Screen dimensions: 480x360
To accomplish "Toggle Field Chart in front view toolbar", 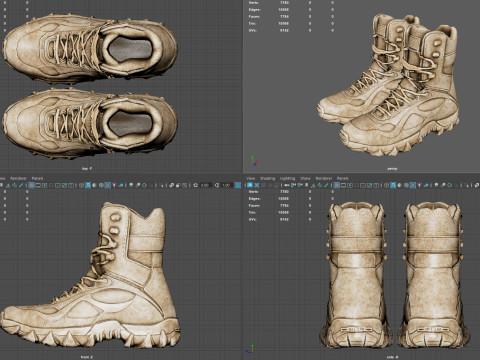I will pyautogui.click(x=58, y=185).
